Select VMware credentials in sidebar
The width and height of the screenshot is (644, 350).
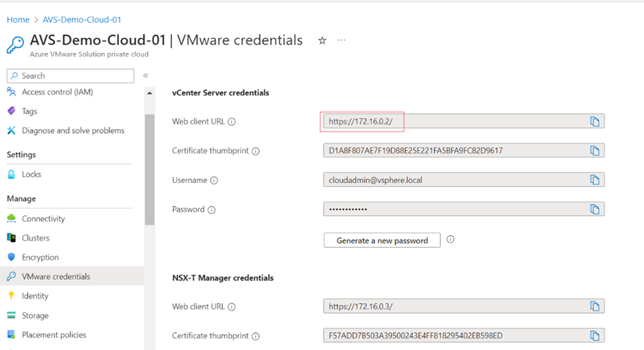(72, 276)
